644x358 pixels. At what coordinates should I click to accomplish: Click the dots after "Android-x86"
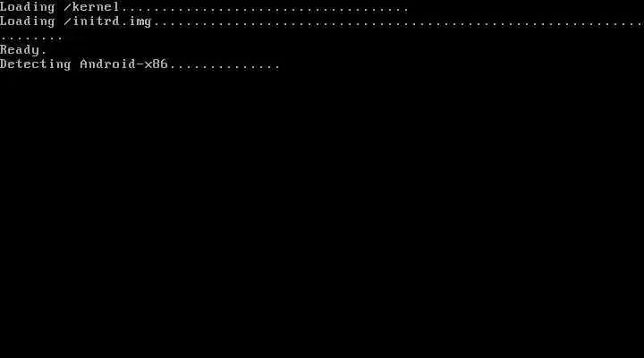[x=225, y=66]
